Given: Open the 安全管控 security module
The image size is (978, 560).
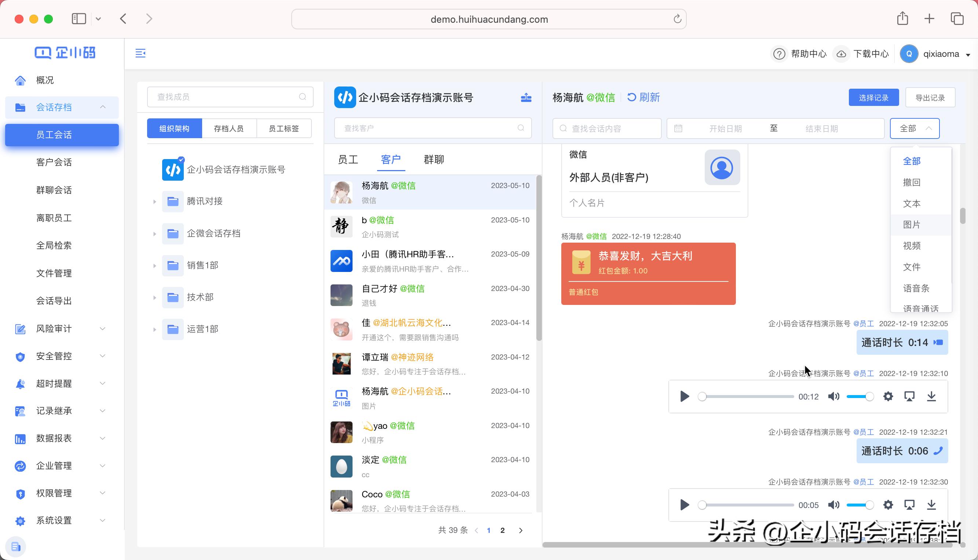Looking at the screenshot, I should (54, 356).
